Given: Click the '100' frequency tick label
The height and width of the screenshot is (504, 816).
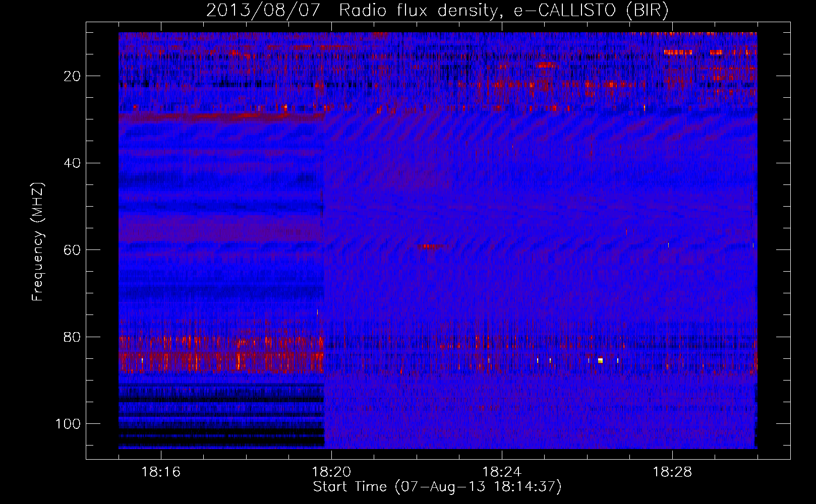Looking at the screenshot, I should tap(68, 424).
